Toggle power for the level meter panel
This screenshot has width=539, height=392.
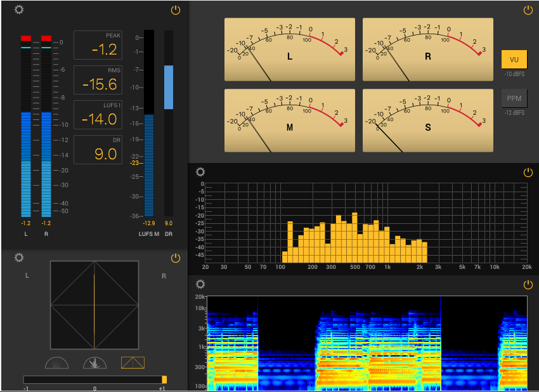(x=176, y=10)
